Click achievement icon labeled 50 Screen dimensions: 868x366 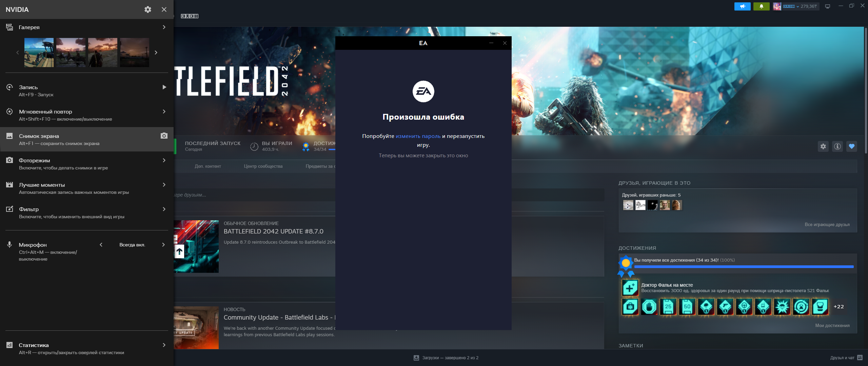687,307
